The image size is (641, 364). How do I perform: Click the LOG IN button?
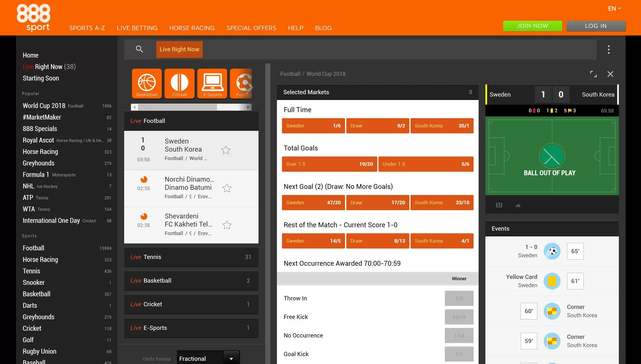(596, 26)
